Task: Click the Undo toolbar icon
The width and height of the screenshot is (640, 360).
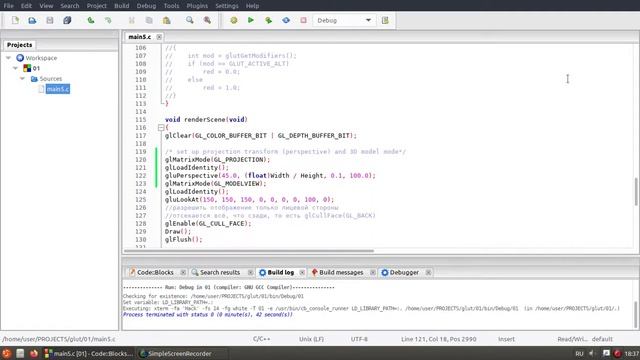Action: (x=91, y=20)
